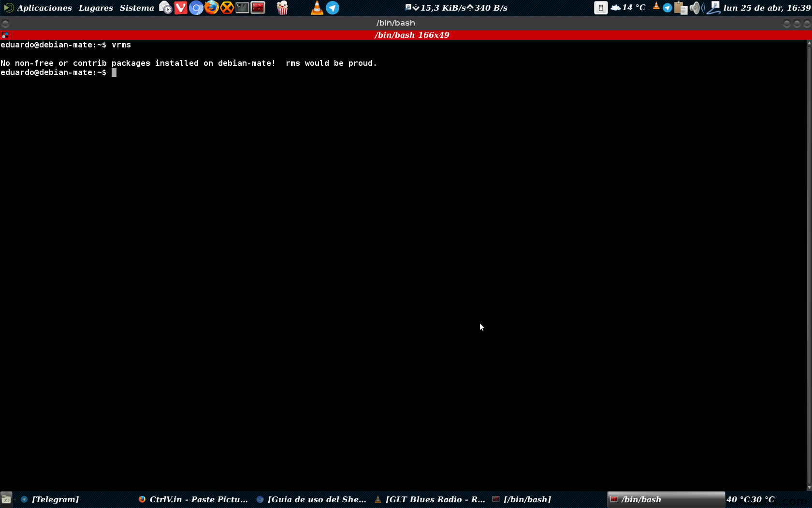The height and width of the screenshot is (508, 812).
Task: Click the Terminator grouping icon in the red titlebar
Action: (5, 35)
